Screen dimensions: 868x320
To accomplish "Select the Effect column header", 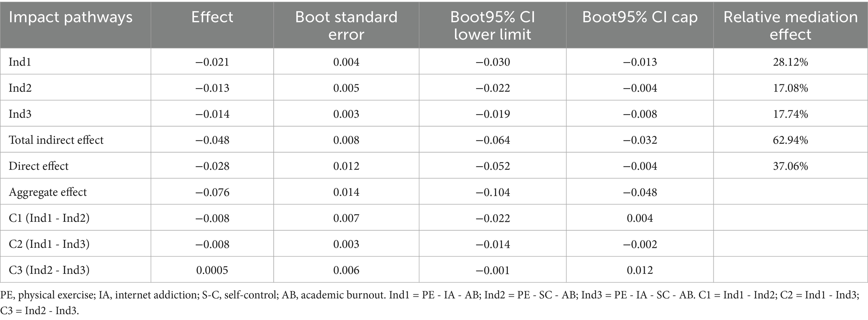I will point(212,17).
